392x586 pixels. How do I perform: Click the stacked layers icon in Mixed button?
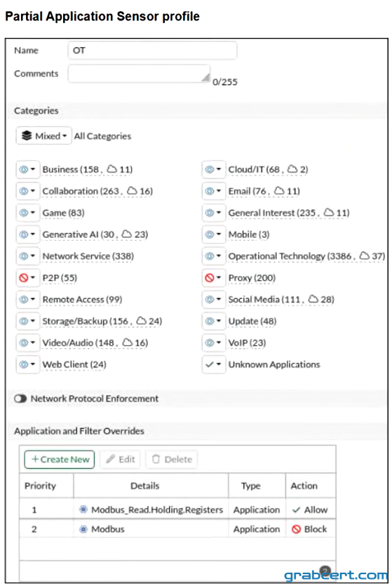(x=27, y=135)
